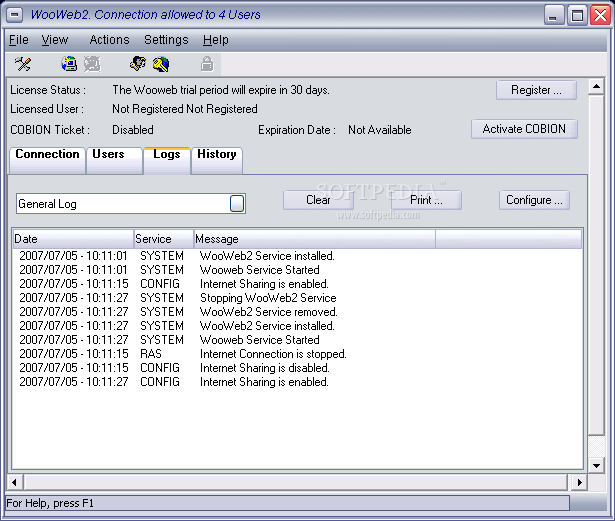
Task: Open the log Configure button
Action: click(x=534, y=200)
